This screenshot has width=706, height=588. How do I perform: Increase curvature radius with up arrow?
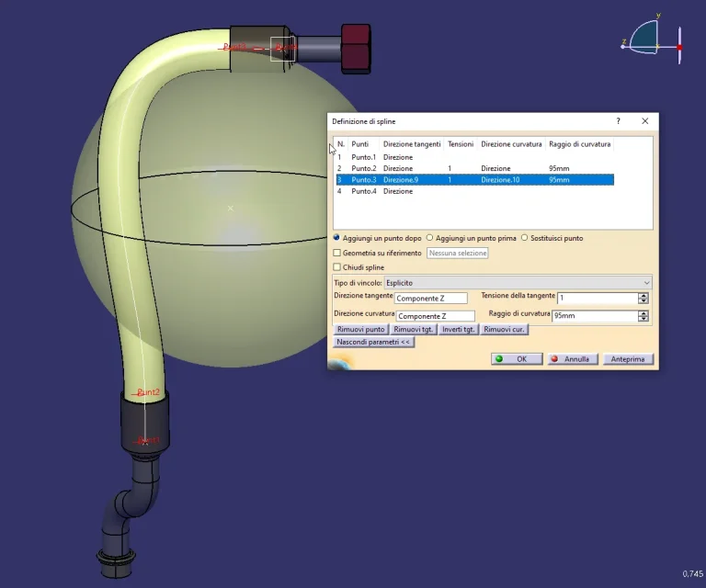point(643,313)
